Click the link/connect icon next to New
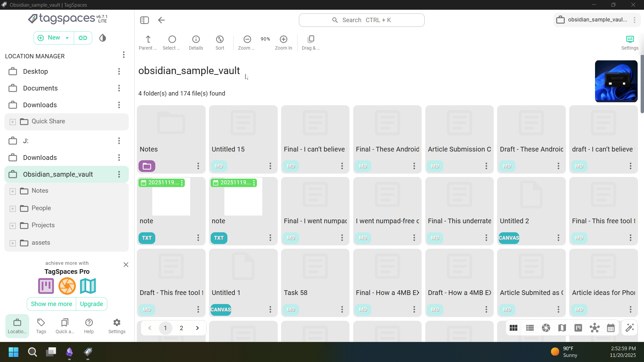Screen dimensions: 644x362 click(x=83, y=38)
